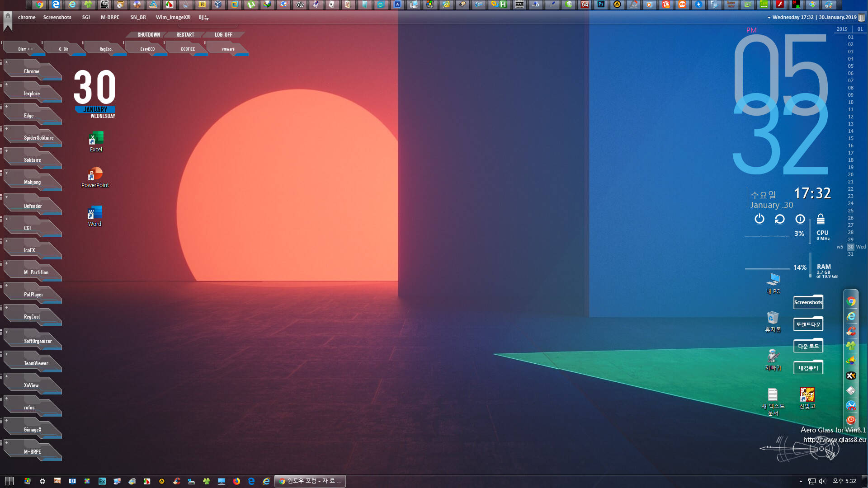
Task: Expand plus marker on M-BRPE launcher
Action: click(x=6, y=442)
